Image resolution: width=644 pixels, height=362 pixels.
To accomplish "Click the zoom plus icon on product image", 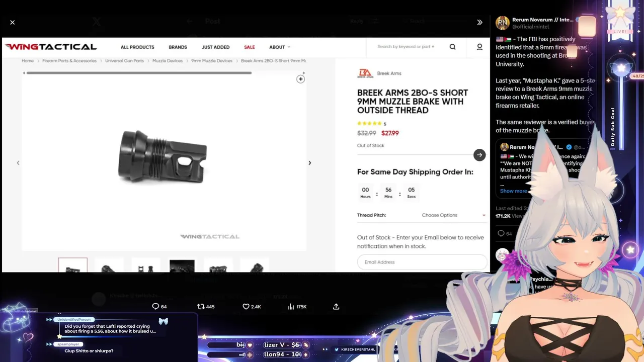I will point(300,79).
